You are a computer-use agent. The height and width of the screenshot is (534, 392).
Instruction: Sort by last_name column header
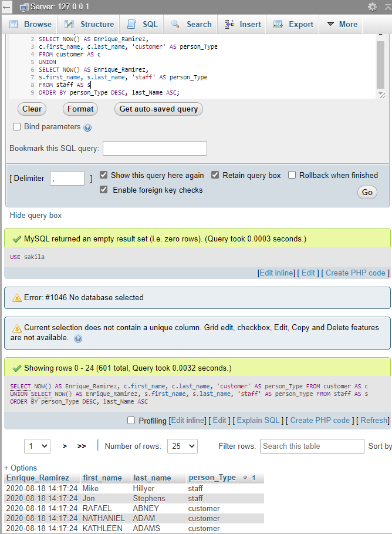152,478
